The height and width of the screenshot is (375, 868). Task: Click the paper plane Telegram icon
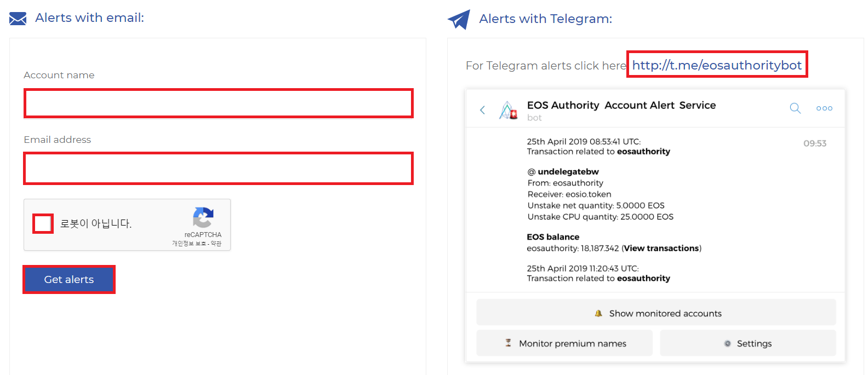(459, 19)
